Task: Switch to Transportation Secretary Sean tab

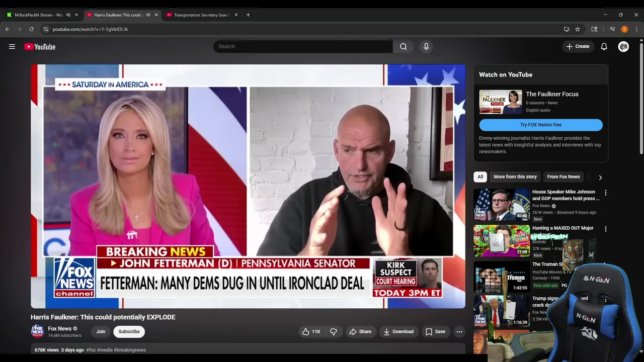Action: (x=201, y=15)
